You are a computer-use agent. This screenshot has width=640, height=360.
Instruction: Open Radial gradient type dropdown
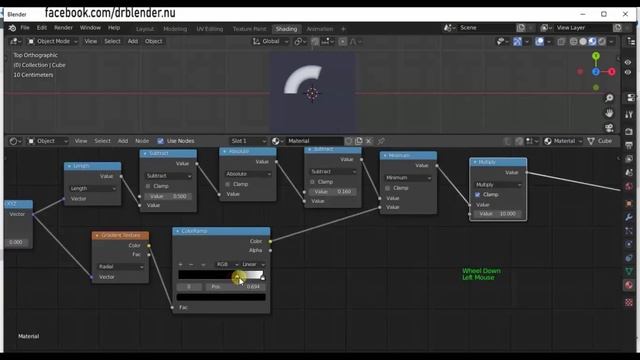[120, 267]
